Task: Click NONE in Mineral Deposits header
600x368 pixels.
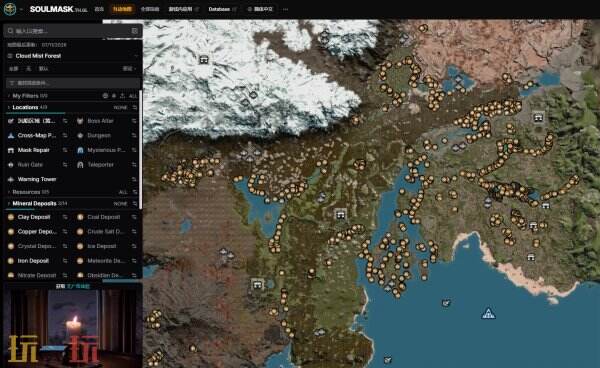Action: coord(120,204)
